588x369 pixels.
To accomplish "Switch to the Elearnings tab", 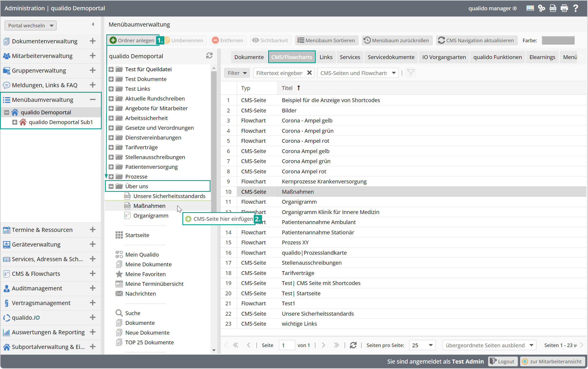I will (x=542, y=57).
